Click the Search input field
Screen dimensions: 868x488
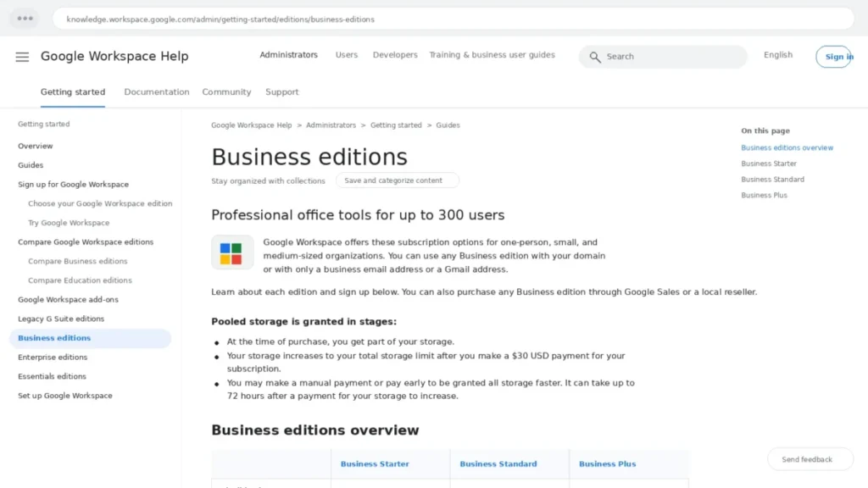(x=663, y=57)
